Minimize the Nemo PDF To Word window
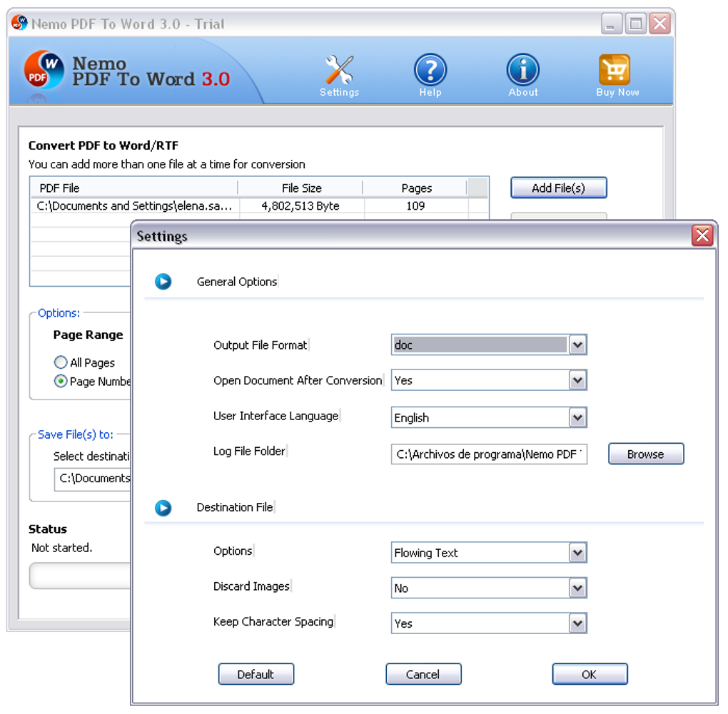Screen dimensions: 728x714 (x=611, y=24)
